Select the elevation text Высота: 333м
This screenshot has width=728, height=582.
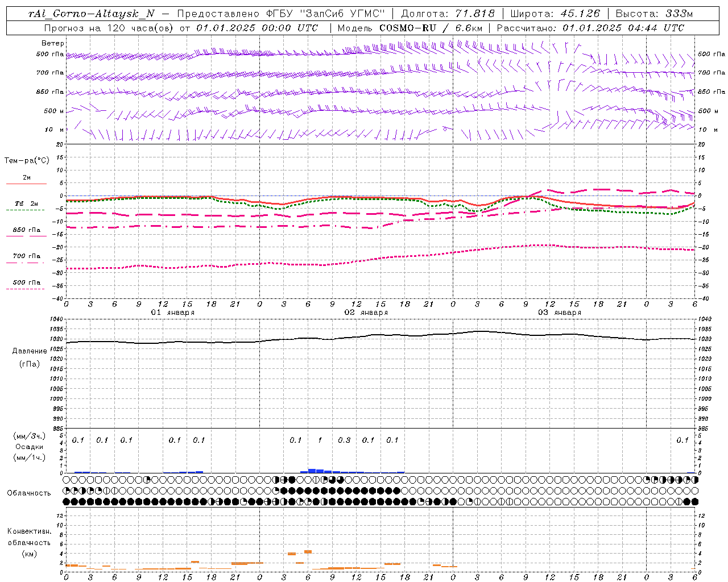655,14
